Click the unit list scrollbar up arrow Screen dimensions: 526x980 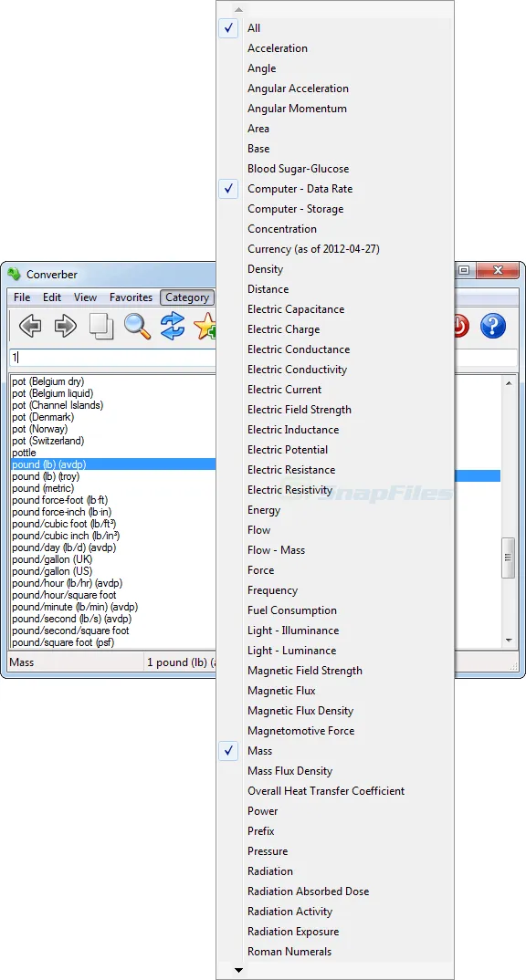click(x=509, y=383)
